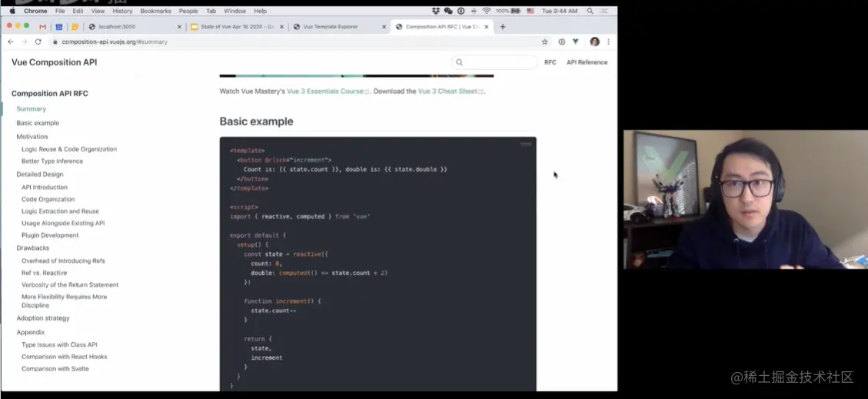The width and height of the screenshot is (868, 399).
Task: Open the Vue devtools extension icon
Action: coord(576,42)
